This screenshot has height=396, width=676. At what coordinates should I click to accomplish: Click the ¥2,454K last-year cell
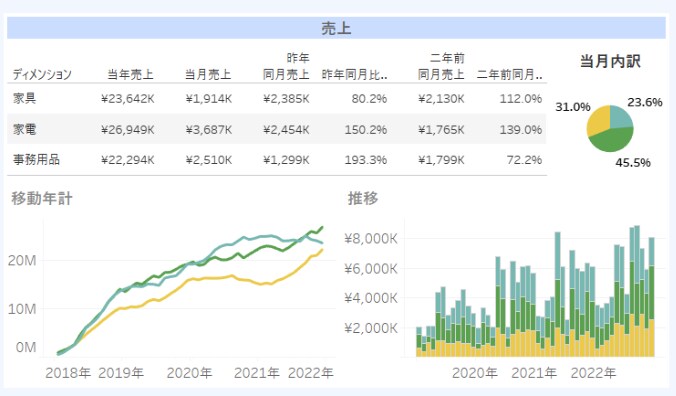286,130
